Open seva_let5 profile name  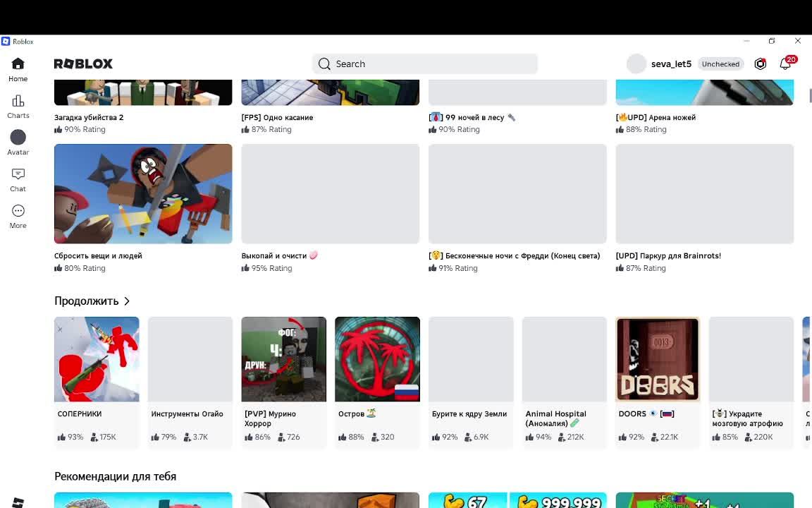671,64
